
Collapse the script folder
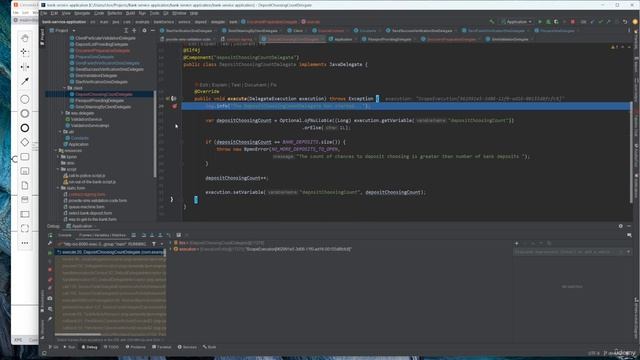pos(58,169)
